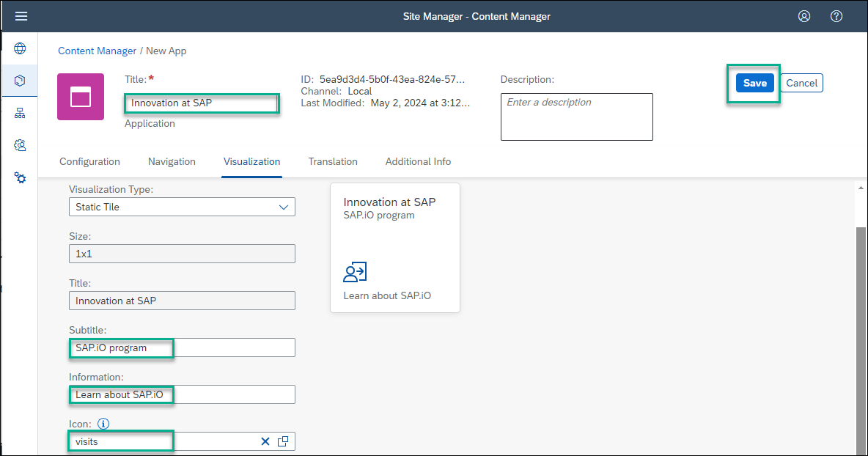Switch to the Translation tab
The image size is (868, 456).
coord(333,161)
